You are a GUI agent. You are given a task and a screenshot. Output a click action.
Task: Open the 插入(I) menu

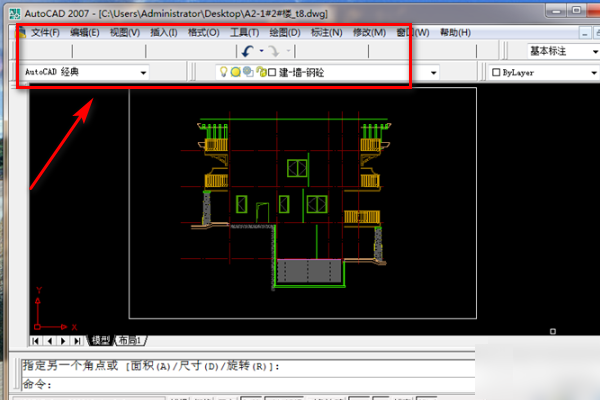164,33
